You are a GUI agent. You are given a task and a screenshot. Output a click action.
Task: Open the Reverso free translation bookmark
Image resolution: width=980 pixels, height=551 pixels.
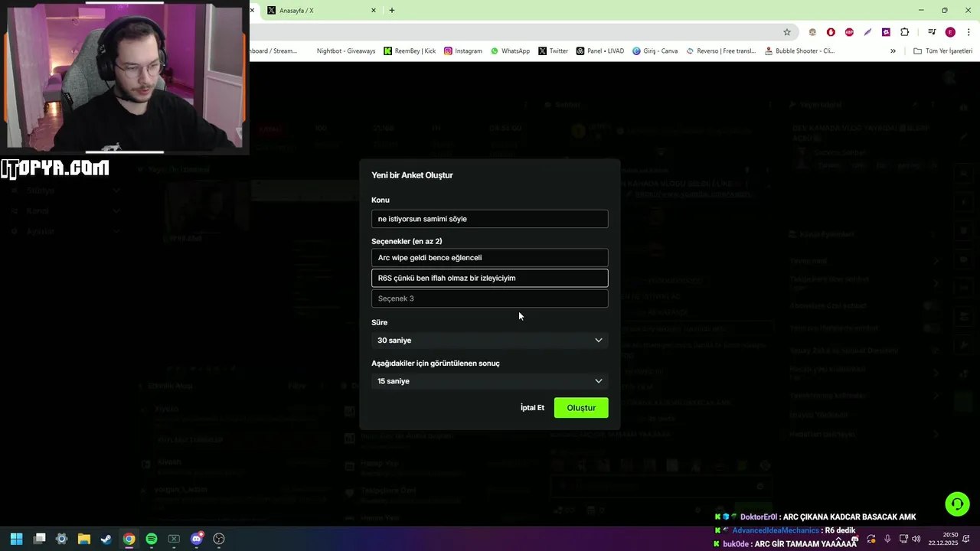point(720,51)
